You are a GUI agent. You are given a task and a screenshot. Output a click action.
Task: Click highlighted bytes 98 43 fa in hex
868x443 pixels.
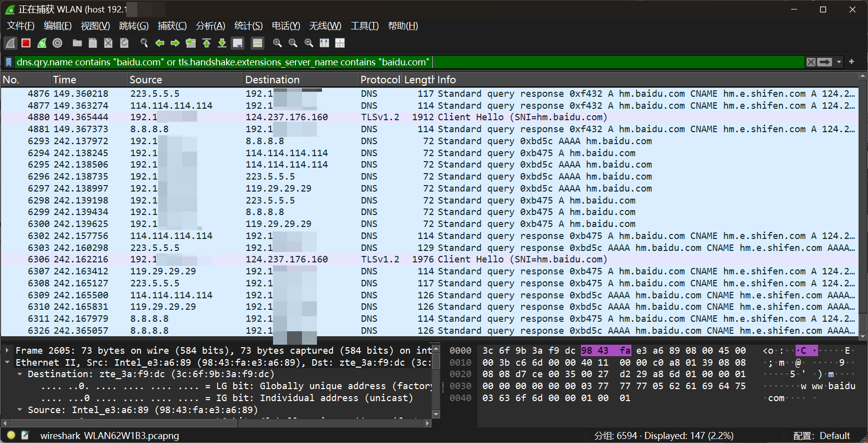pos(606,351)
